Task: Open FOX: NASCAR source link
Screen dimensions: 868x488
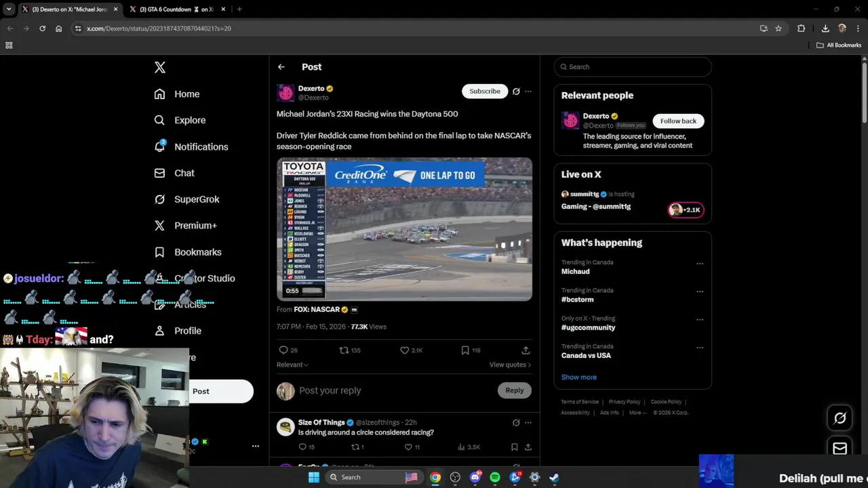Action: pos(317,310)
